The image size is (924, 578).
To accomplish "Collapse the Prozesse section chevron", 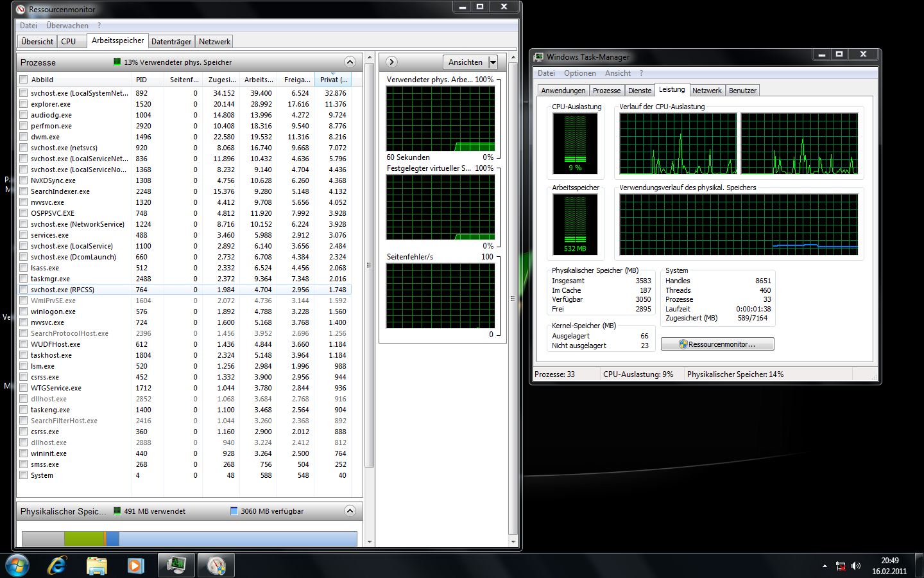I will (350, 62).
